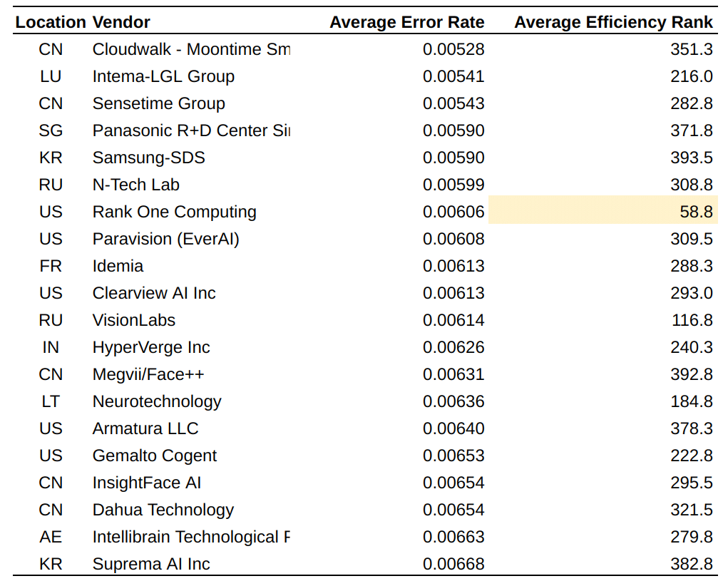Click the Location column header
Image resolution: width=728 pixels, height=581 pixels.
click(51, 22)
